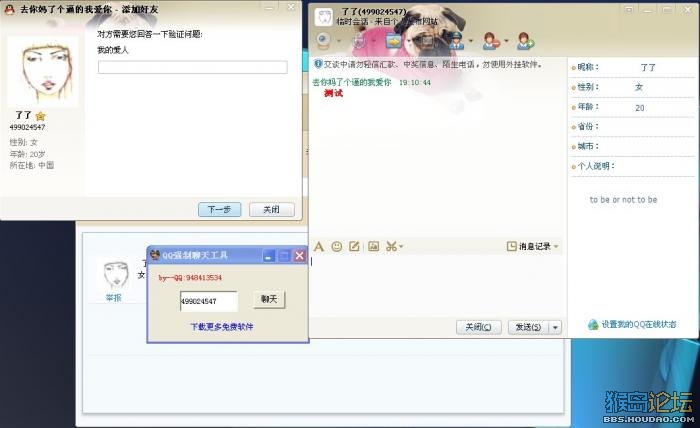Screen dimensions: 700x428
Task: Click the 聊天 button in the QQ强制聊天工具 window
Action: point(269,299)
